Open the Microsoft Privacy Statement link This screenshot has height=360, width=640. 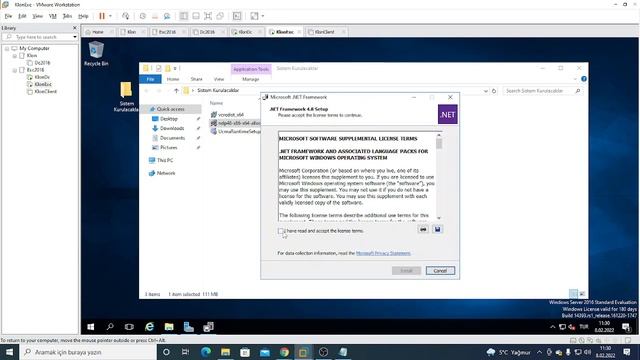[383, 253]
